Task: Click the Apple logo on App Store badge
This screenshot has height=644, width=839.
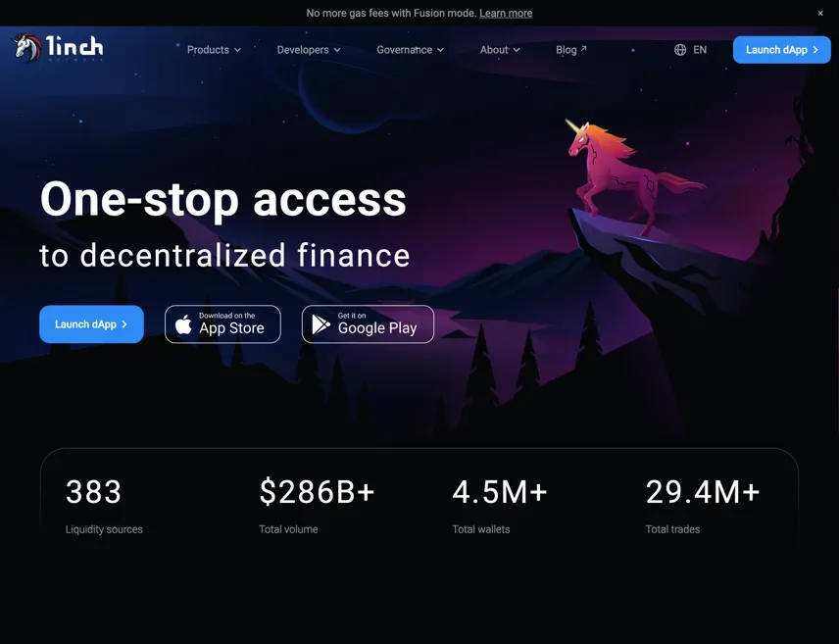Action: click(x=183, y=324)
